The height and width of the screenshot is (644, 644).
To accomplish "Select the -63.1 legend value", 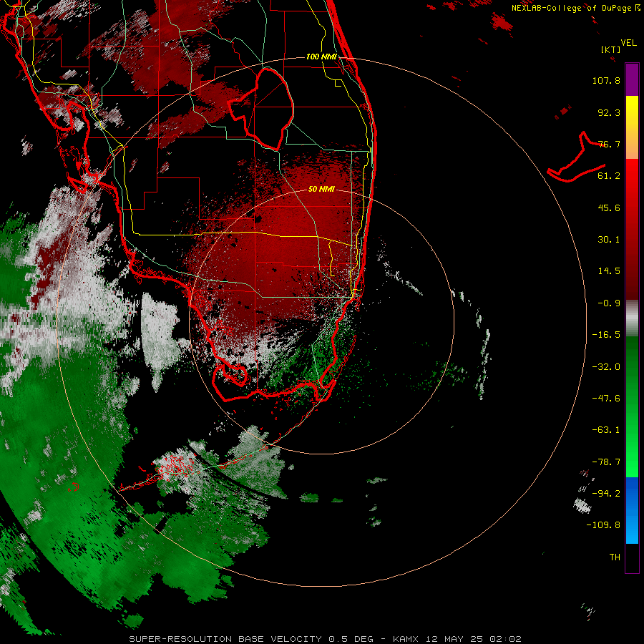I will 606,430.
